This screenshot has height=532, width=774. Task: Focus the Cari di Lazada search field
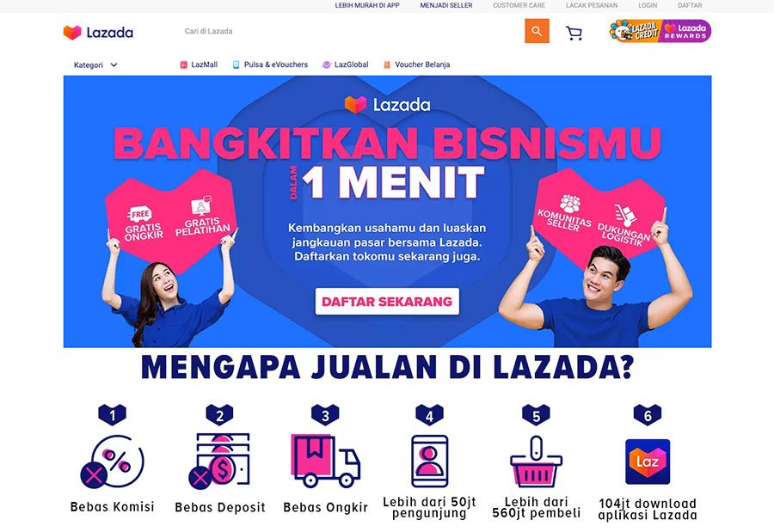pyautogui.click(x=351, y=31)
